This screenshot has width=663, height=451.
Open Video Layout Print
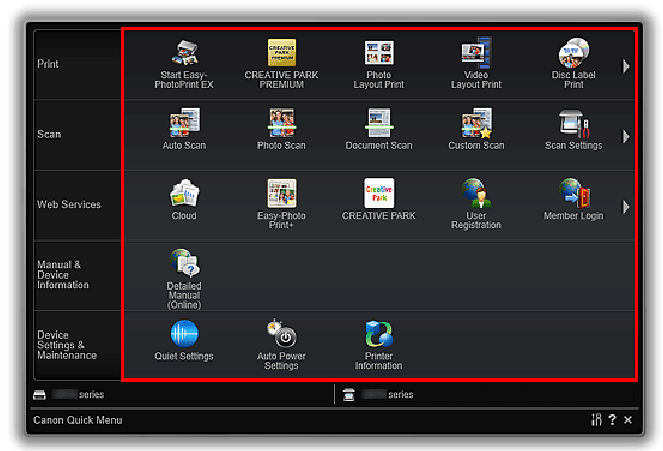(x=476, y=63)
